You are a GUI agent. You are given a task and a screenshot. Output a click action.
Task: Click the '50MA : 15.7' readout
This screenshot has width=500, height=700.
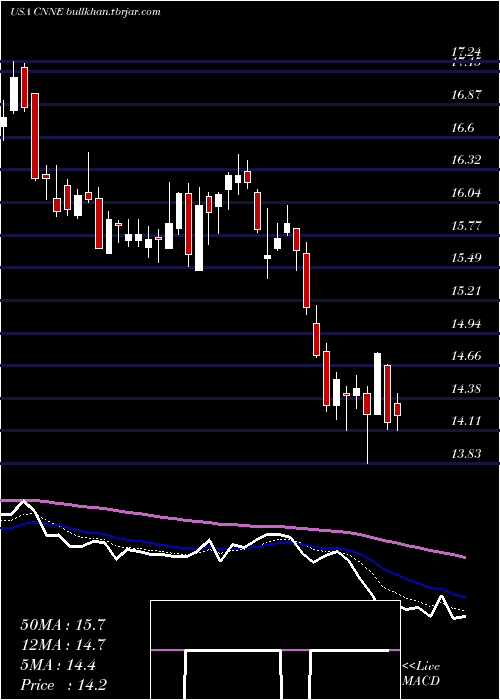pyautogui.click(x=63, y=625)
